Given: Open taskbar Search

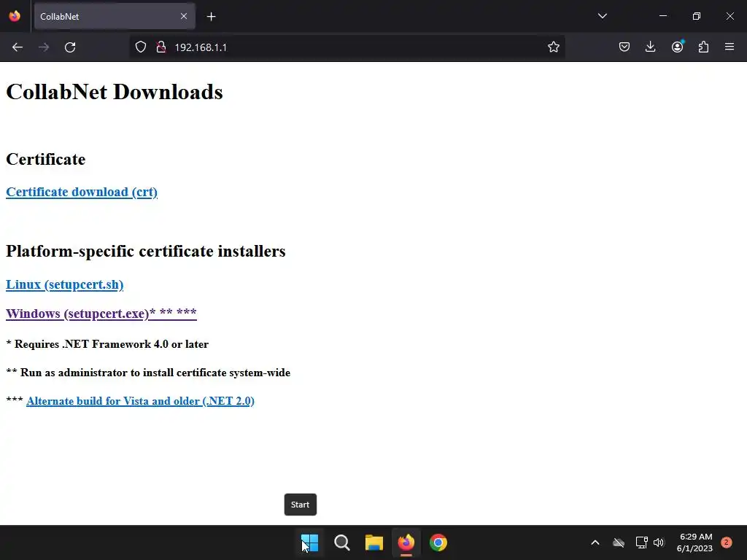Looking at the screenshot, I should coord(341,542).
